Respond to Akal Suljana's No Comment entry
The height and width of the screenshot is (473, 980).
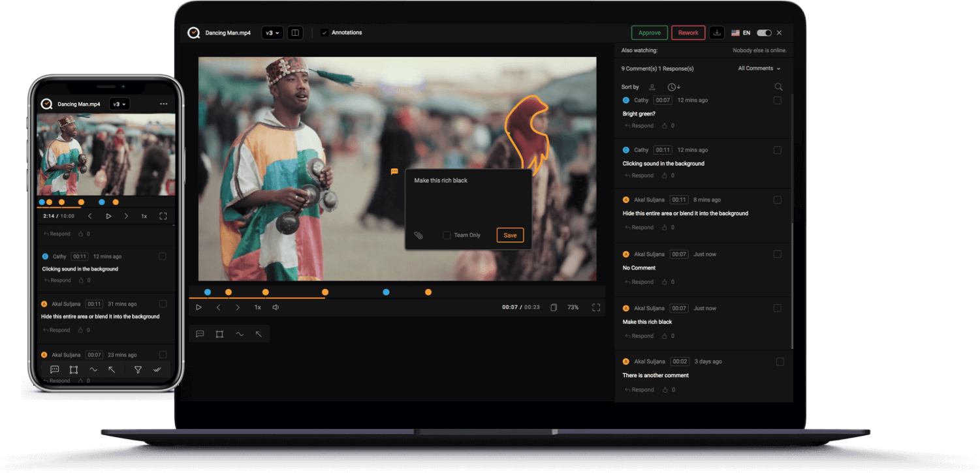click(639, 281)
